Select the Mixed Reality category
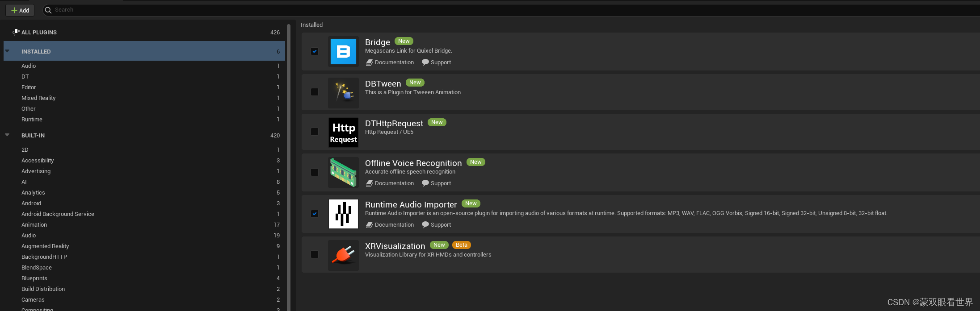 pos(144,98)
